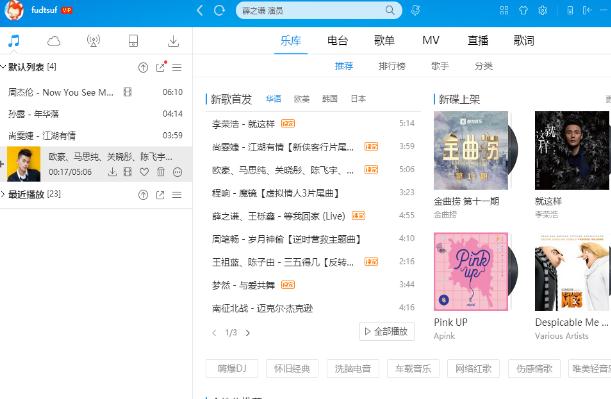The height and width of the screenshot is (399, 611).
Task: Filter new songs by 日本
Action: click(358, 99)
